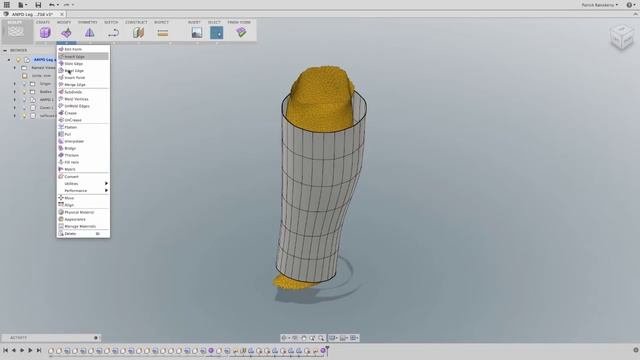
Task: Click the Construct plane icon
Action: (138, 33)
